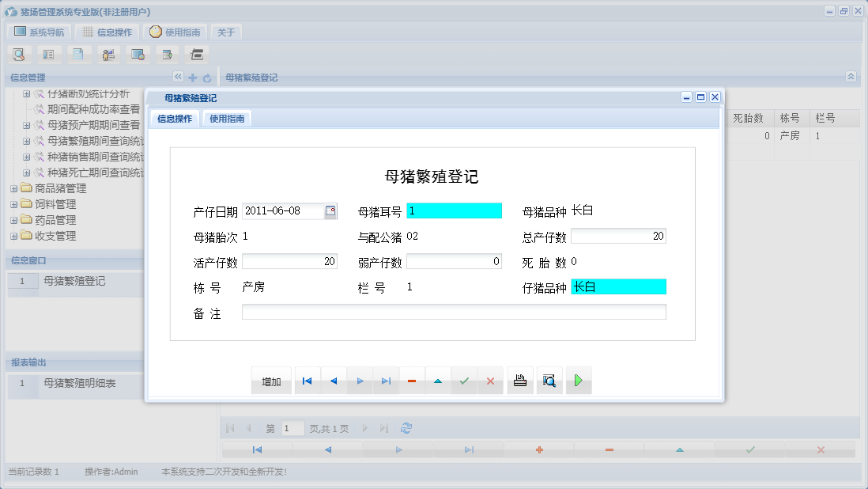Cancel edits with red X icon
The image size is (868, 489).
click(490, 381)
